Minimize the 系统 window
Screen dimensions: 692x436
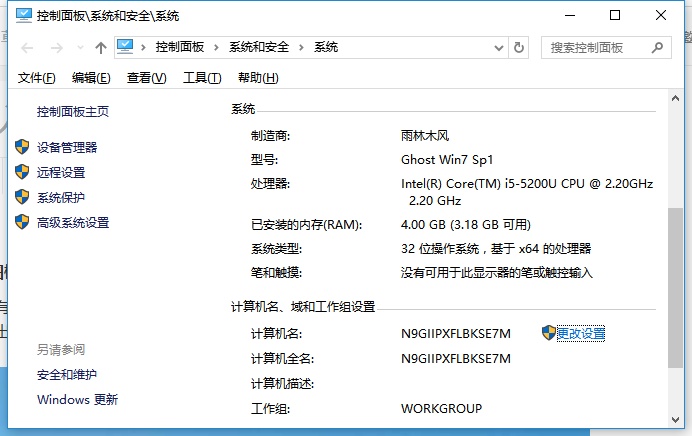(x=570, y=15)
